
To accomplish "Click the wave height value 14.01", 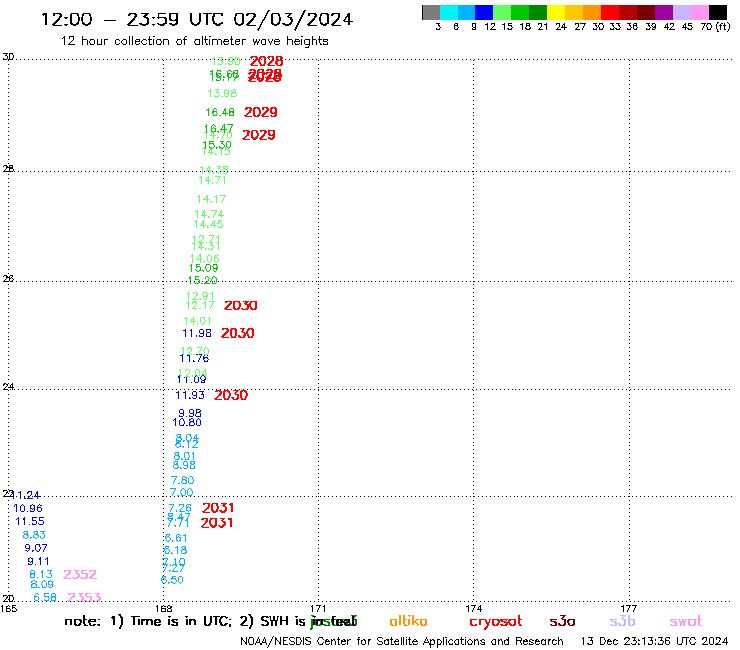I will pos(197,321).
